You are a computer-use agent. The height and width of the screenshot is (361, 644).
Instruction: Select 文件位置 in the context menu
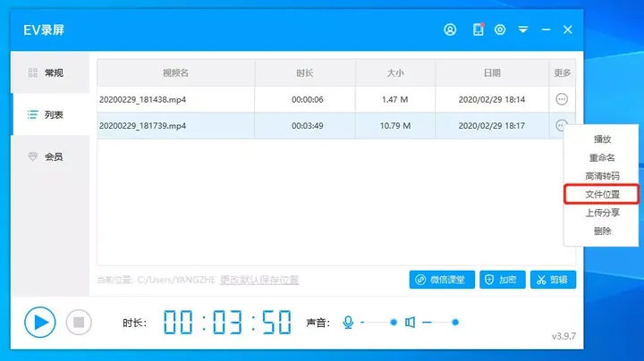click(602, 194)
